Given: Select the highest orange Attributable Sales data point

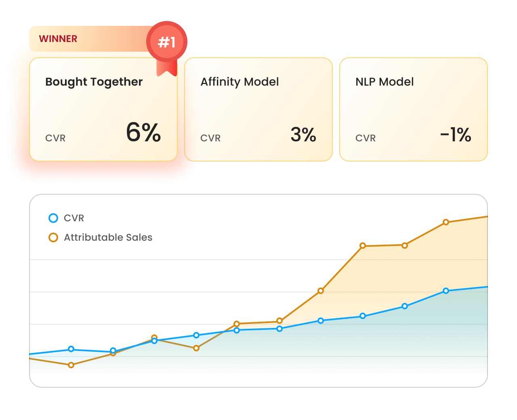Looking at the screenshot, I should click(x=446, y=222).
